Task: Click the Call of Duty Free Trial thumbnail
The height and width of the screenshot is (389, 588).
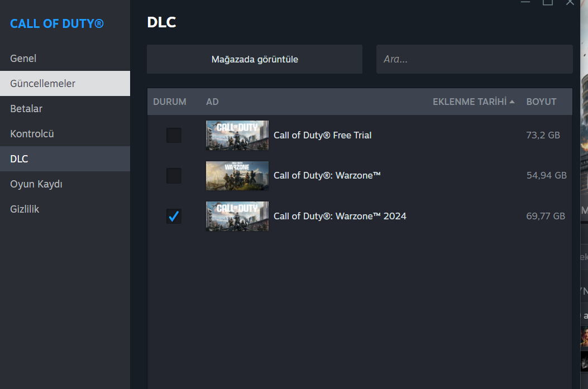Action: click(237, 135)
